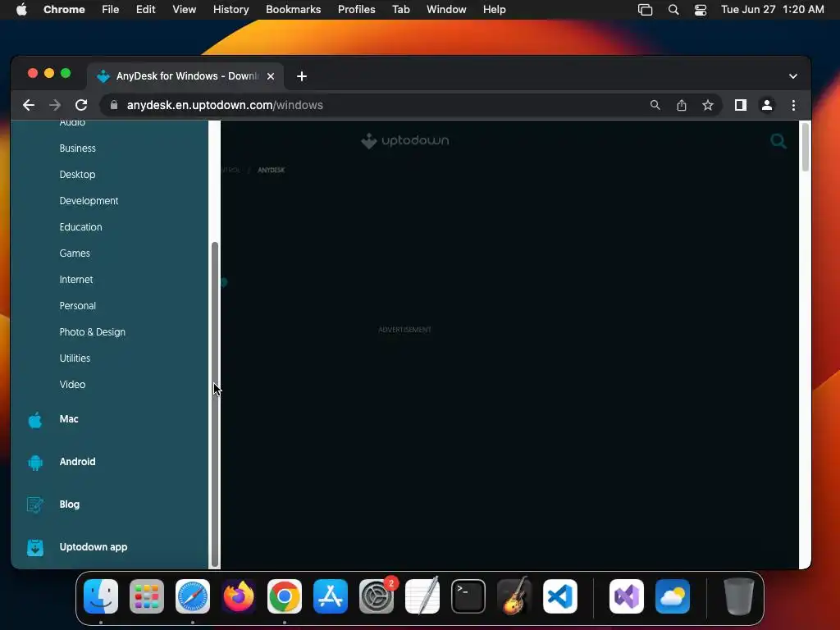
Task: Open the Help menu
Action: point(494,10)
